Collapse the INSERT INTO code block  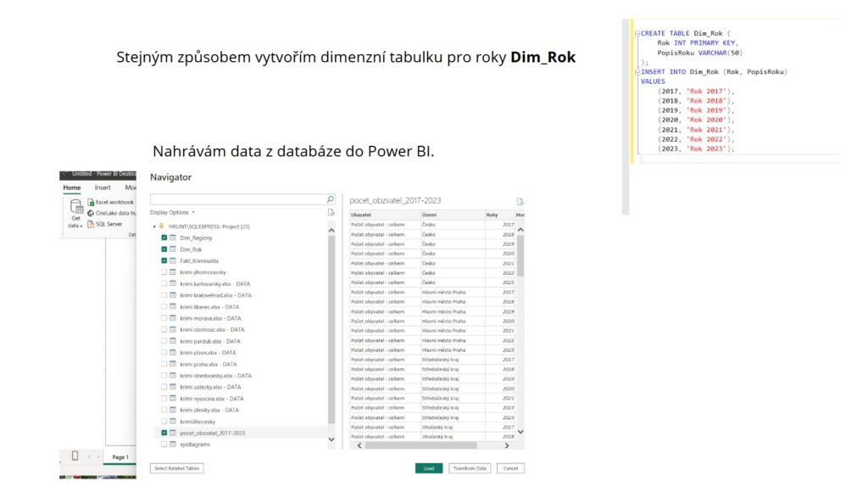[637, 72]
